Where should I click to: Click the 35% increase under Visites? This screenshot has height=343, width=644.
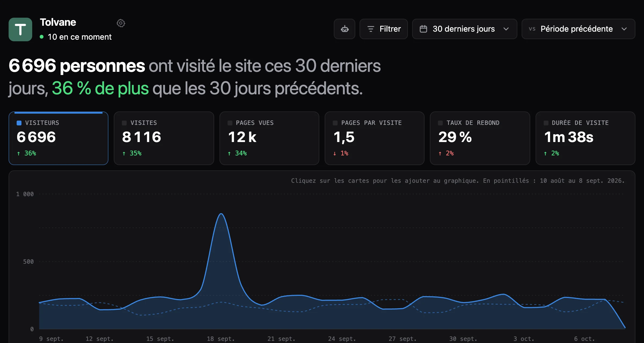[132, 153]
